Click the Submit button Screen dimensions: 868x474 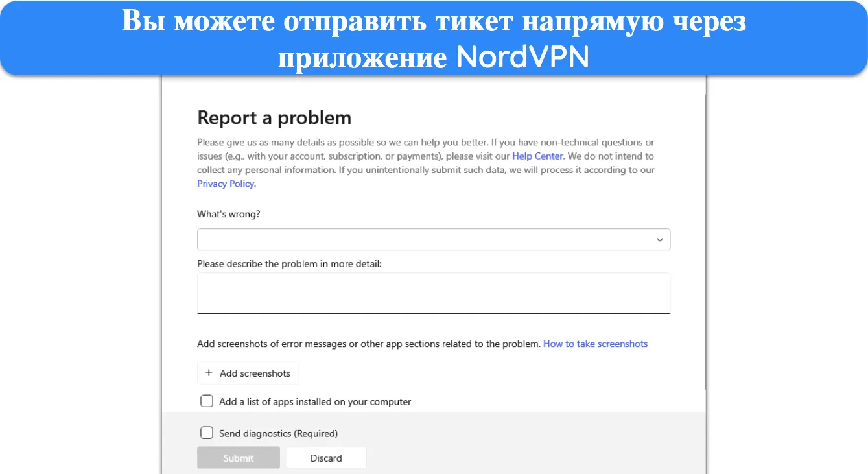239,458
